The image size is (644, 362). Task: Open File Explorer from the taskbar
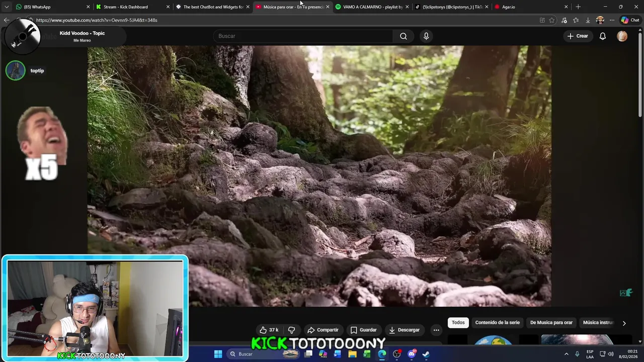[352, 354]
